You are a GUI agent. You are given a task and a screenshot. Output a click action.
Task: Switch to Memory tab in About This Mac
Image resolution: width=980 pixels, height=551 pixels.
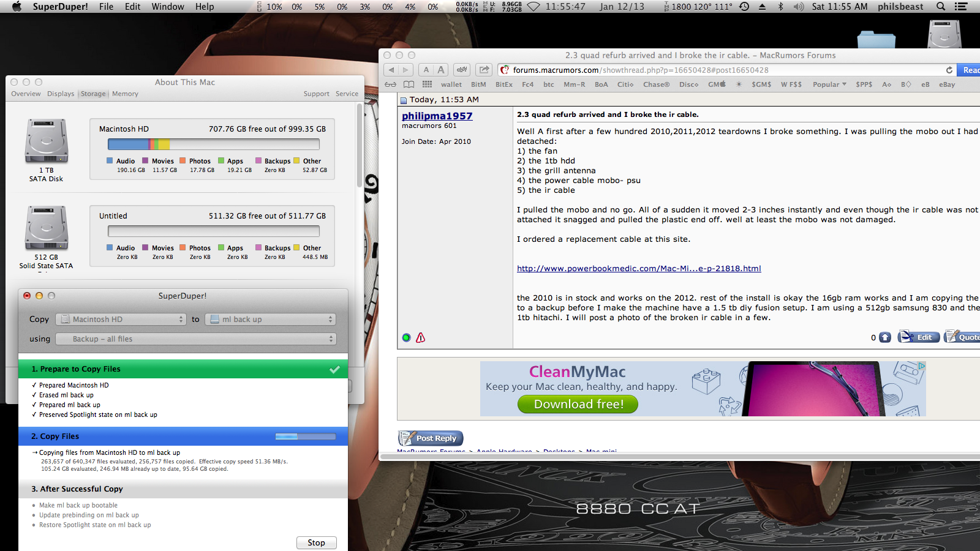pos(125,94)
